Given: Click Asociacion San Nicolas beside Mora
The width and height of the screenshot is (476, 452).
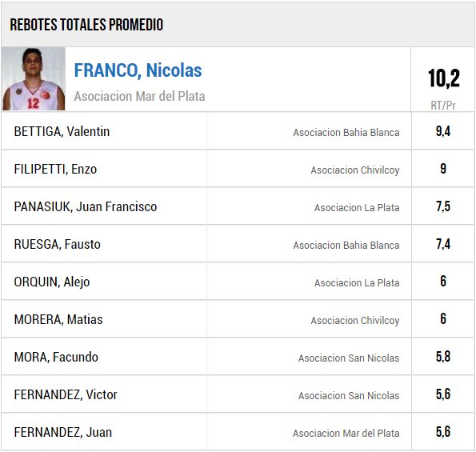Looking at the screenshot, I should click(x=349, y=358).
